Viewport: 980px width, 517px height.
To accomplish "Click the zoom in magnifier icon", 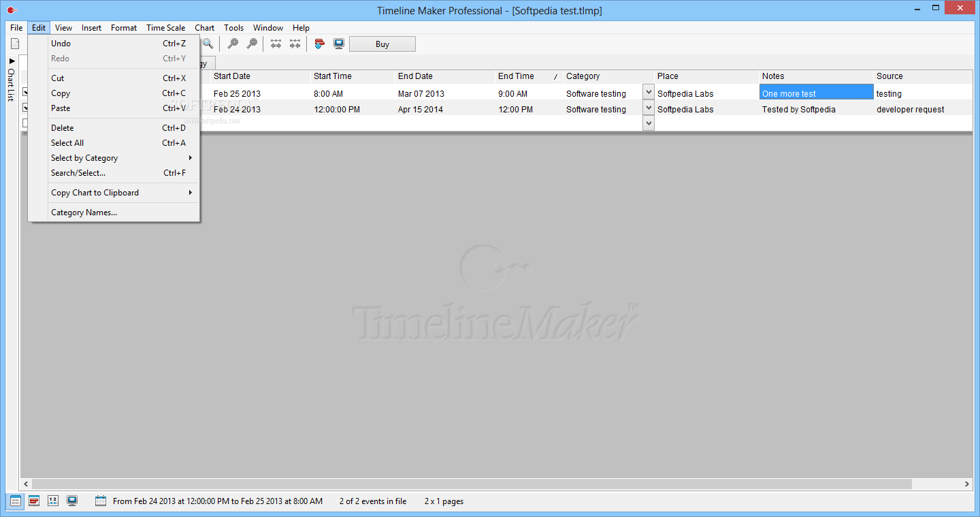I will pos(233,44).
